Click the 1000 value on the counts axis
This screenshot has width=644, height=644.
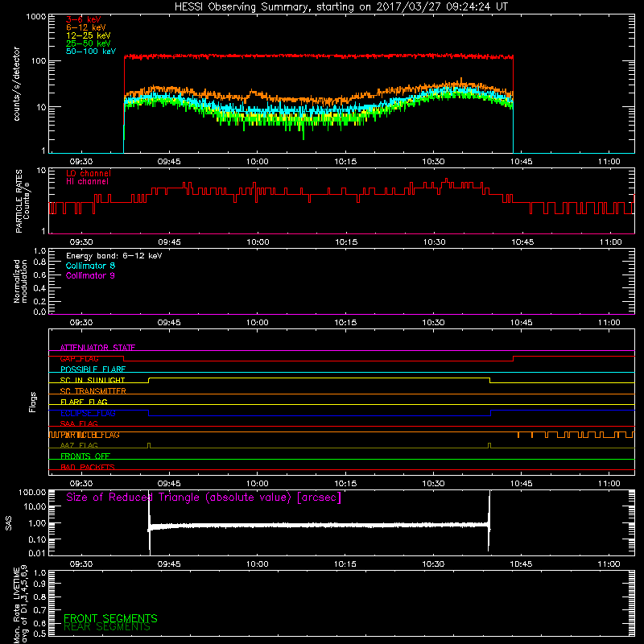click(x=35, y=17)
